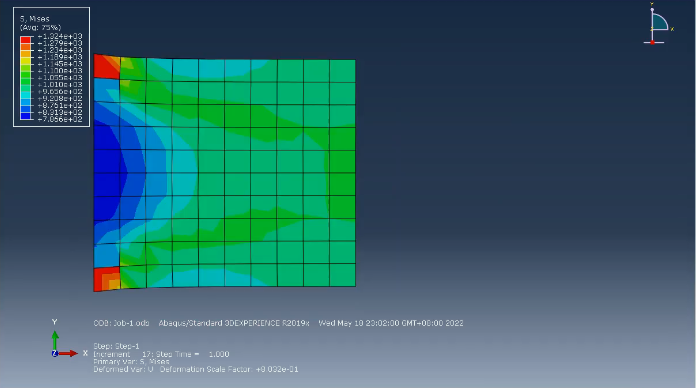The height and width of the screenshot is (388, 696).
Task: Select the yellow swatch in the legend
Action: click(25, 60)
